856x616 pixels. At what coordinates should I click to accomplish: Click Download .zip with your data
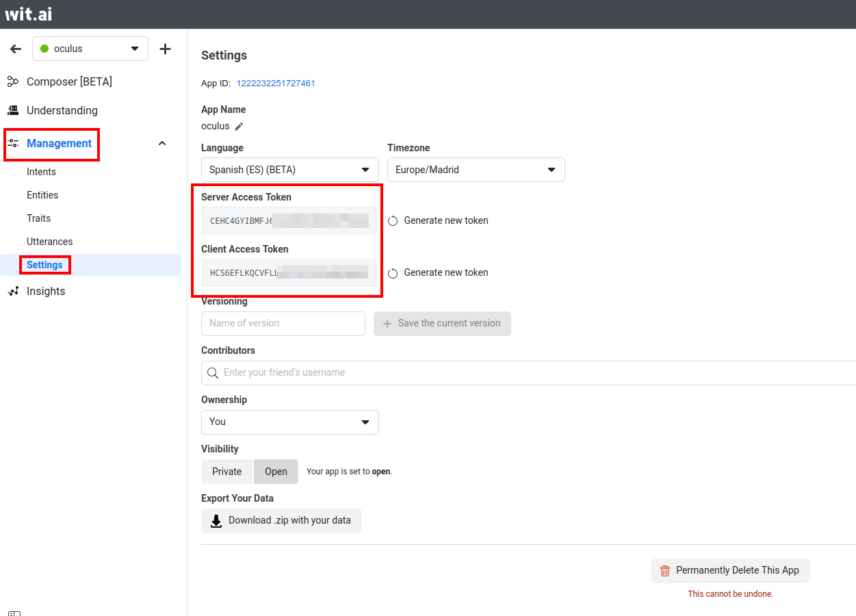click(x=281, y=521)
